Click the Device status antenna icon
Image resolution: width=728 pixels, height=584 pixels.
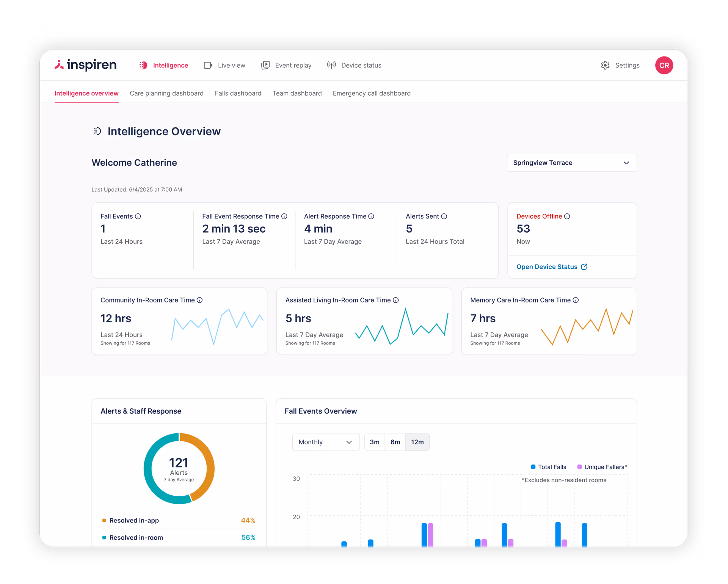tap(331, 65)
